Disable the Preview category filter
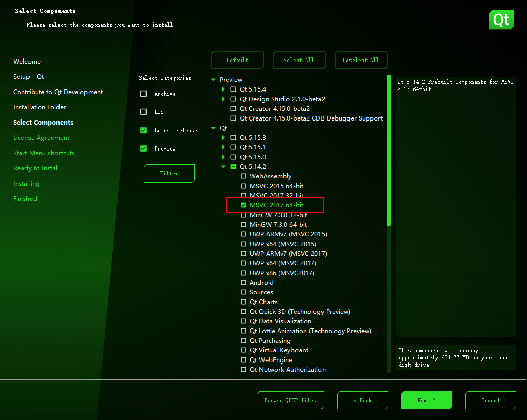This screenshot has height=420, width=527. 144,148
